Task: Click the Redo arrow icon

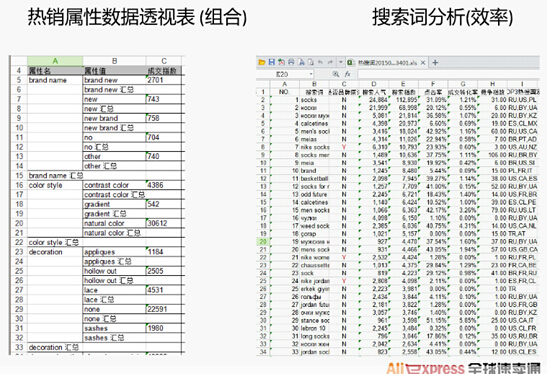Action: click(330, 62)
